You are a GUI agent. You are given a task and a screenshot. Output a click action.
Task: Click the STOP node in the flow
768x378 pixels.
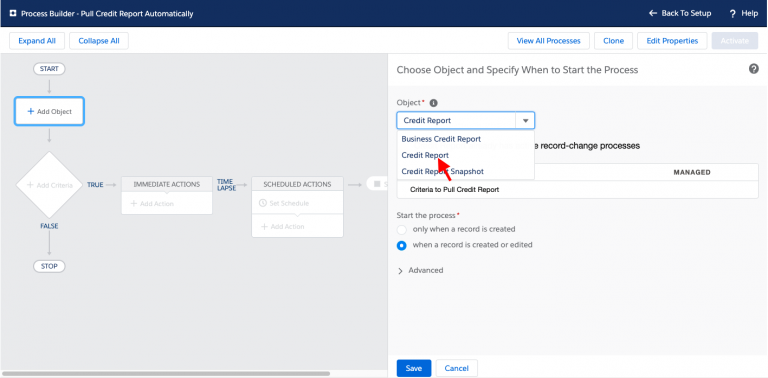click(49, 266)
